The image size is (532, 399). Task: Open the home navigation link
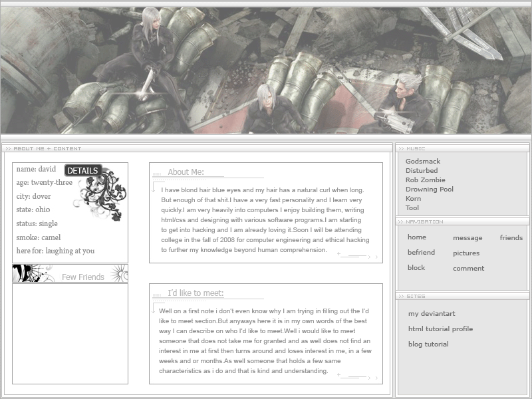click(x=417, y=237)
